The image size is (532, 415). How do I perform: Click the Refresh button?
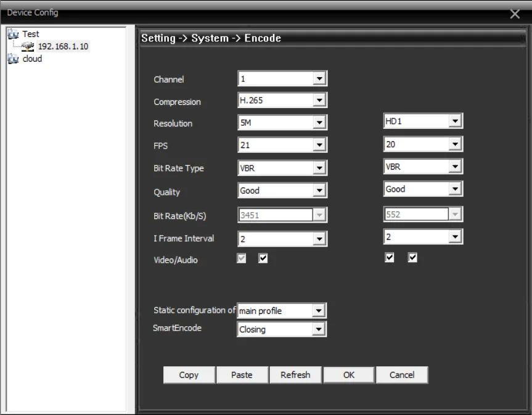(x=295, y=375)
